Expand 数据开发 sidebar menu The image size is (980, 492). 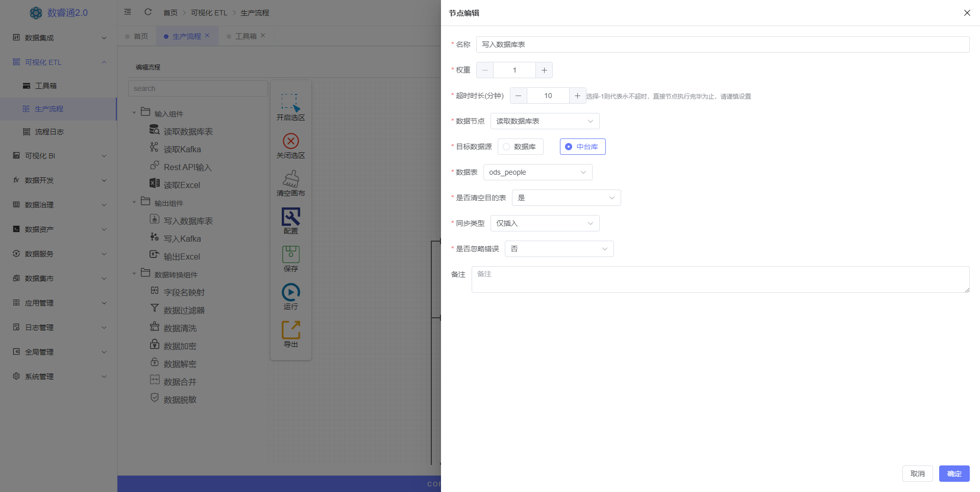59,180
